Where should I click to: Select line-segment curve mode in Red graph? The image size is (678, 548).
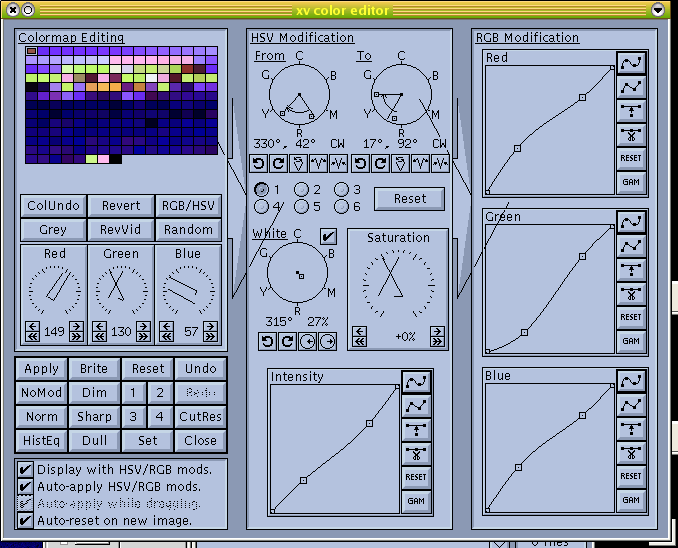pos(631,87)
